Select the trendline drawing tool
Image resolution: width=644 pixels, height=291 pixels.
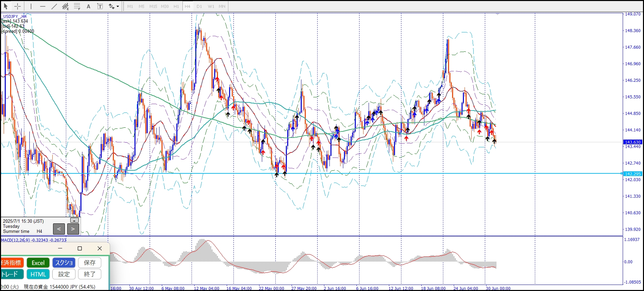point(54,6)
